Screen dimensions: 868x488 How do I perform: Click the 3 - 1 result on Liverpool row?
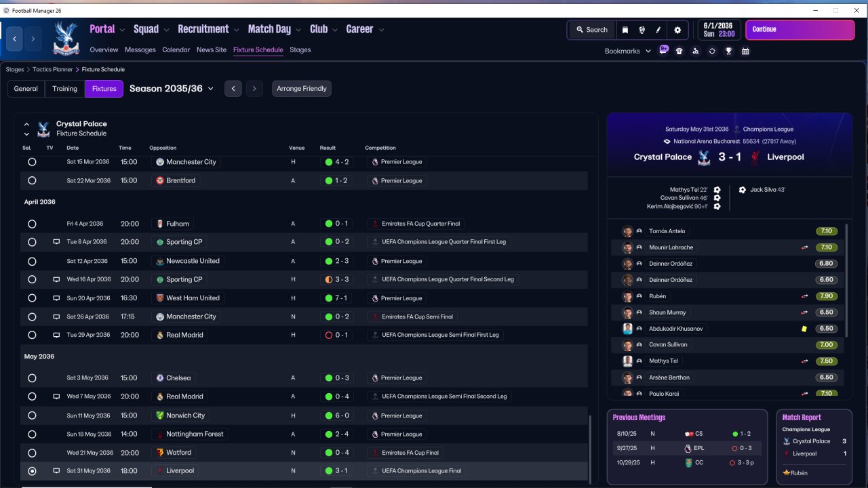[338, 471]
